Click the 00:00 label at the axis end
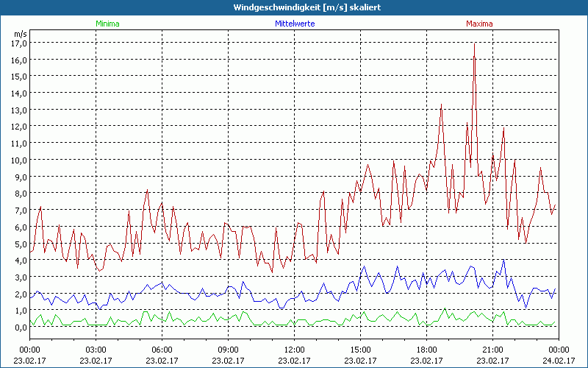This screenshot has height=368, width=588. (x=558, y=350)
